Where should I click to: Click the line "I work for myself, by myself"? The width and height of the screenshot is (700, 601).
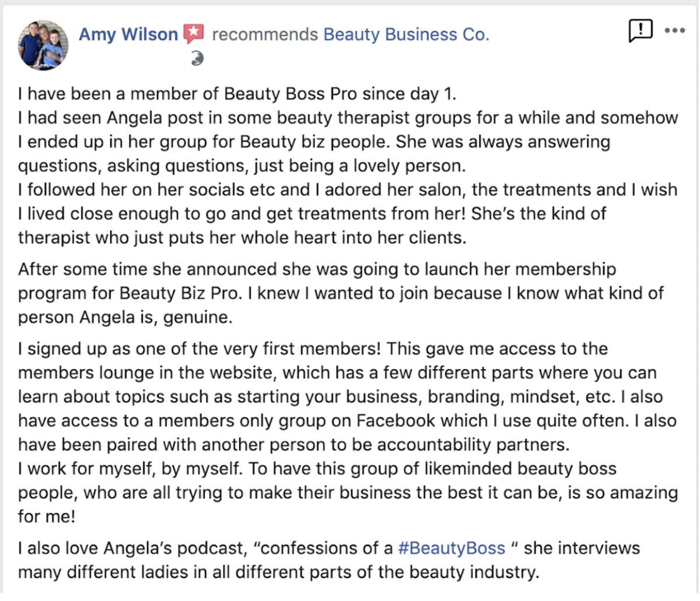317,469
